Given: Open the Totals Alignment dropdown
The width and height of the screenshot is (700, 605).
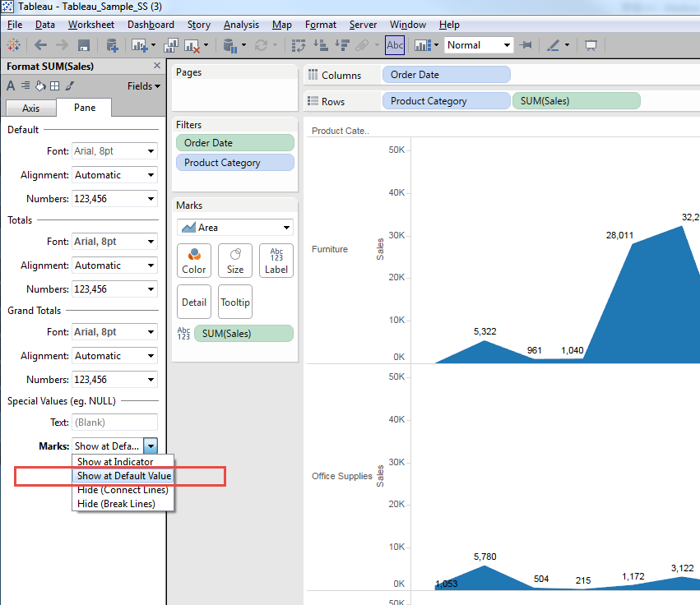Looking at the screenshot, I should click(114, 266).
